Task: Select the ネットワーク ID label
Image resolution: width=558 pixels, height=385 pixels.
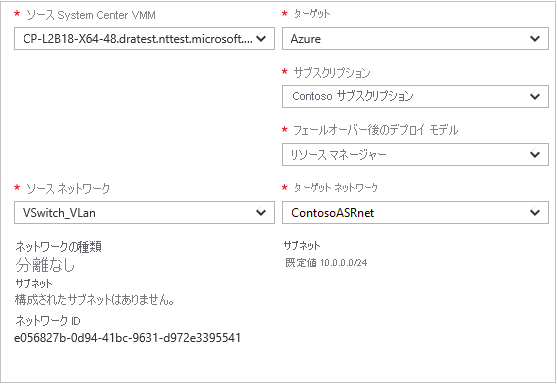Action: tap(48, 321)
